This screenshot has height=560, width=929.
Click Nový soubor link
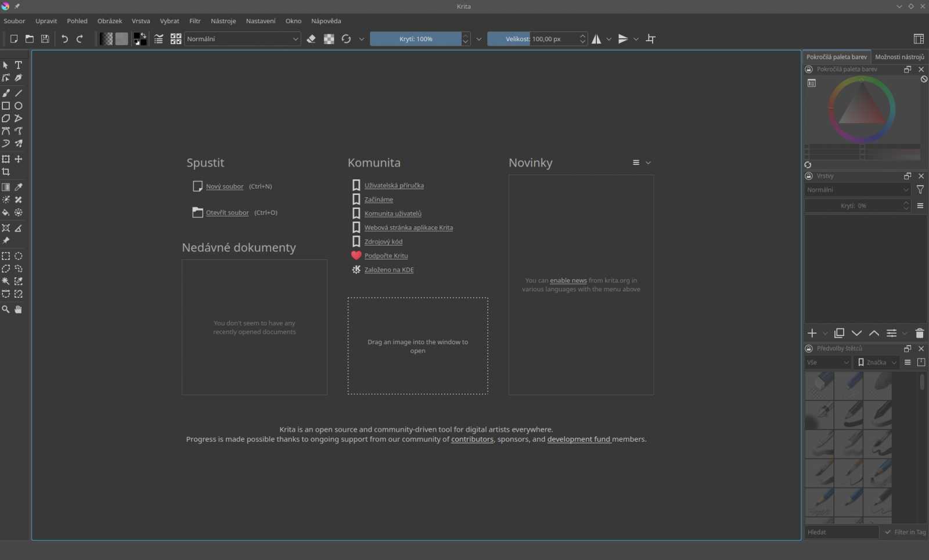pos(225,186)
